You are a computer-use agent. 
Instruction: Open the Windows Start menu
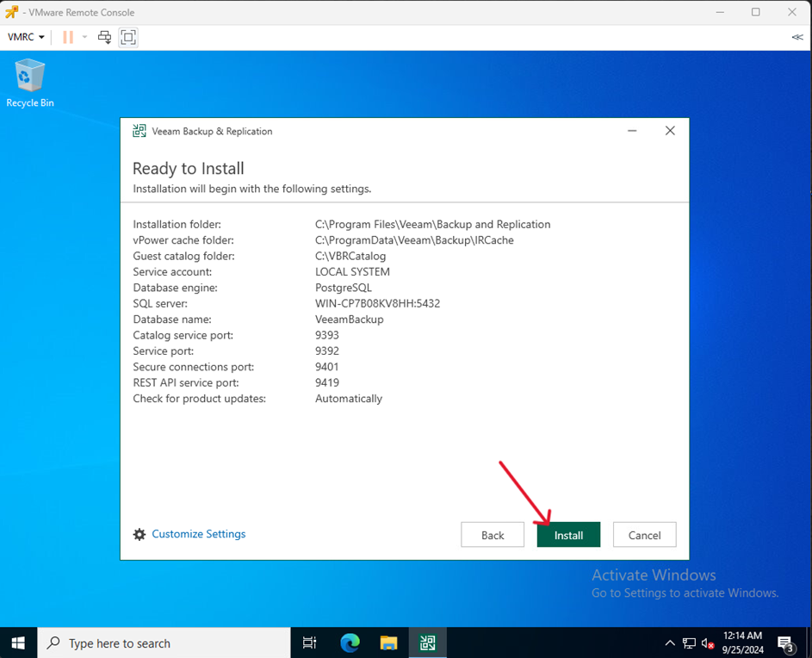(18, 642)
